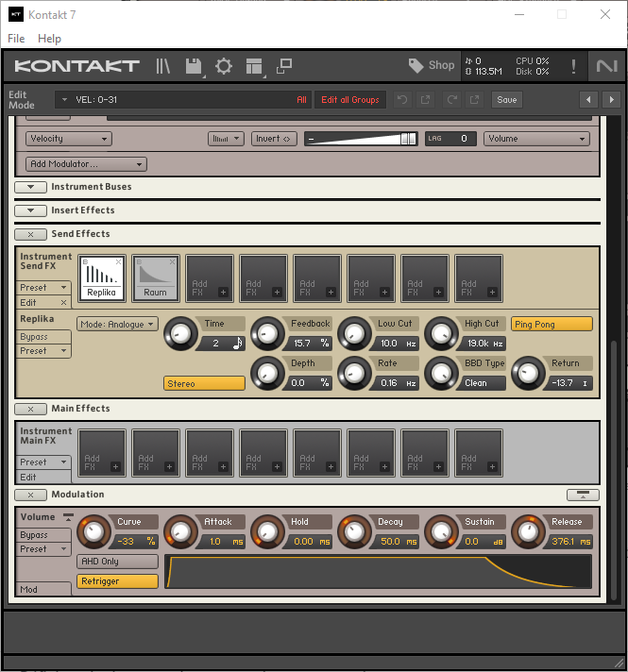
Task: Click the Edit all Groups button
Action: 349,99
